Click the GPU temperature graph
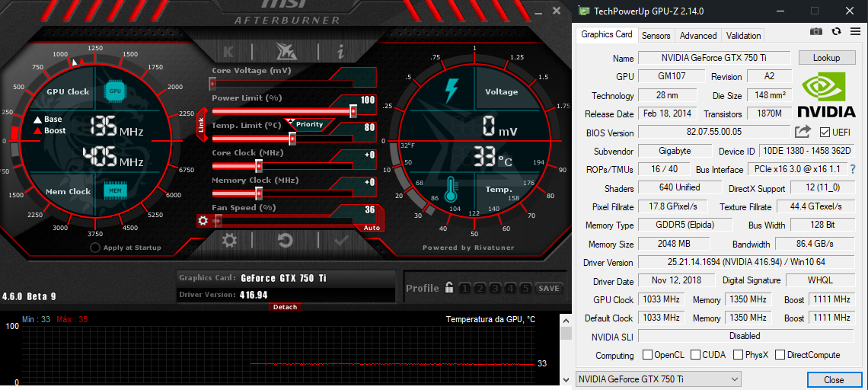Viewport: 868px width, 390px height. 278,353
